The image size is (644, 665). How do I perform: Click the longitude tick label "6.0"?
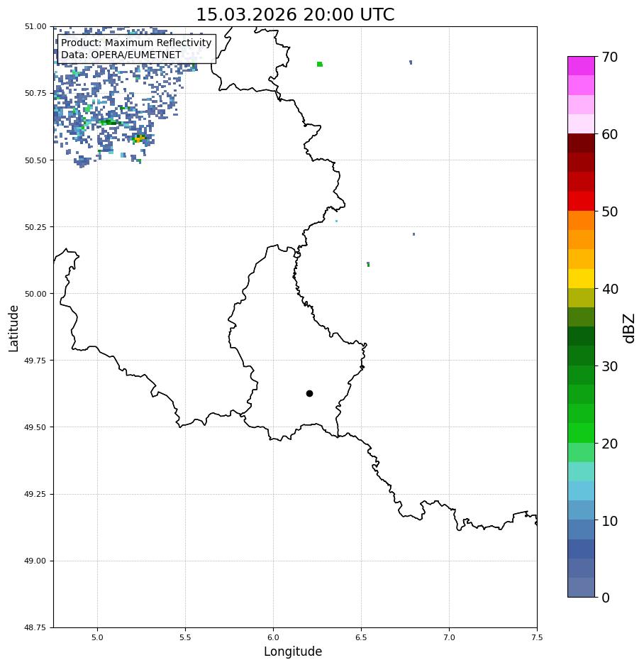pos(273,637)
